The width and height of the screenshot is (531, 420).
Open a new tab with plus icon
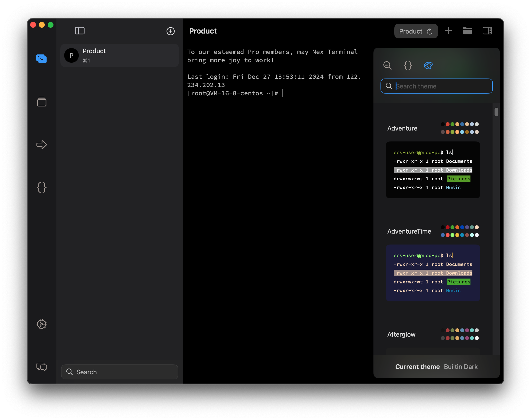point(448,31)
